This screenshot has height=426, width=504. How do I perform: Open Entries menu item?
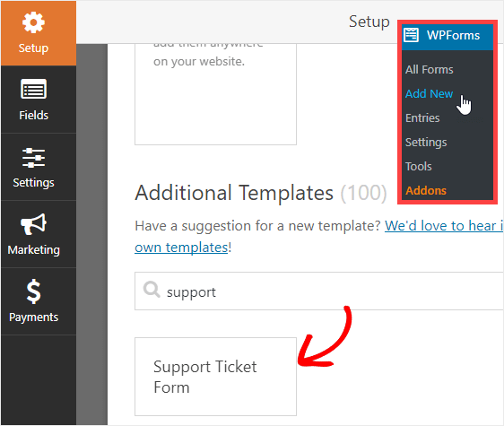422,118
